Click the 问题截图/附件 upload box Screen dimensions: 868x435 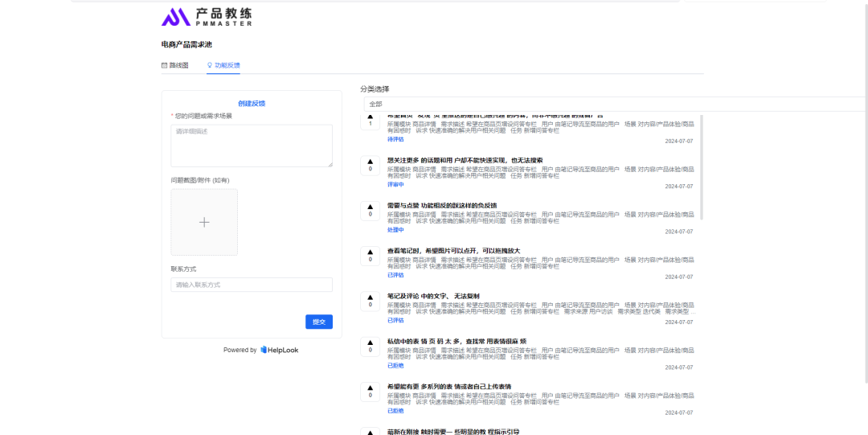click(204, 222)
